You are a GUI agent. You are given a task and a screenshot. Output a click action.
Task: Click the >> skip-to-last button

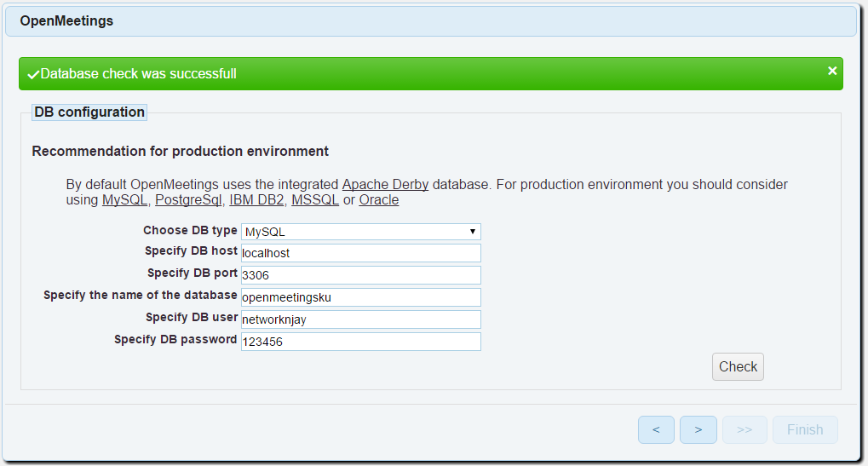pos(744,430)
